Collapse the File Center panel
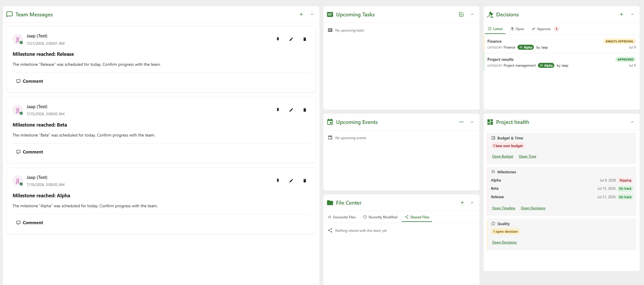The width and height of the screenshot is (644, 285). click(472, 203)
